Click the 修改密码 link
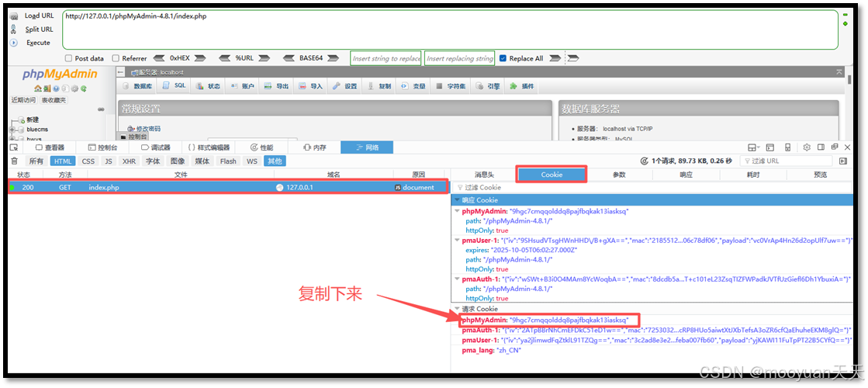 point(148,128)
